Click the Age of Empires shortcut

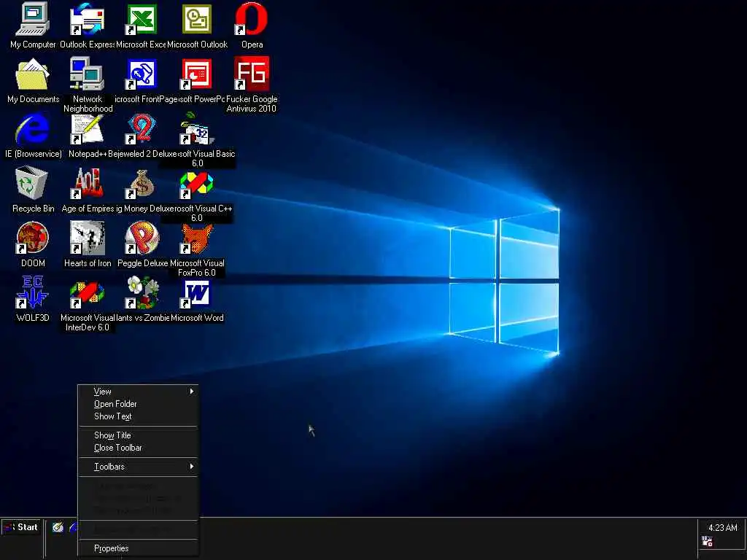pos(88,183)
